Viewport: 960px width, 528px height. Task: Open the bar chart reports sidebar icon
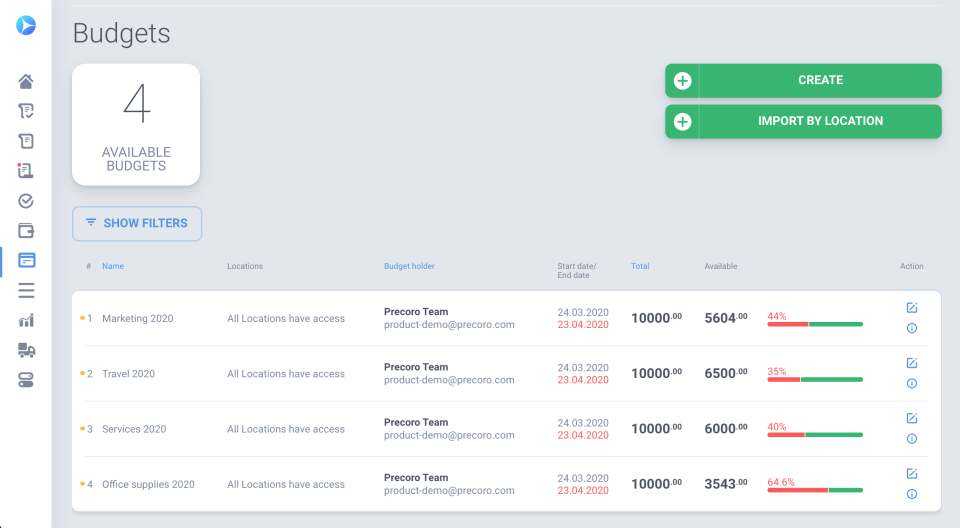26,320
